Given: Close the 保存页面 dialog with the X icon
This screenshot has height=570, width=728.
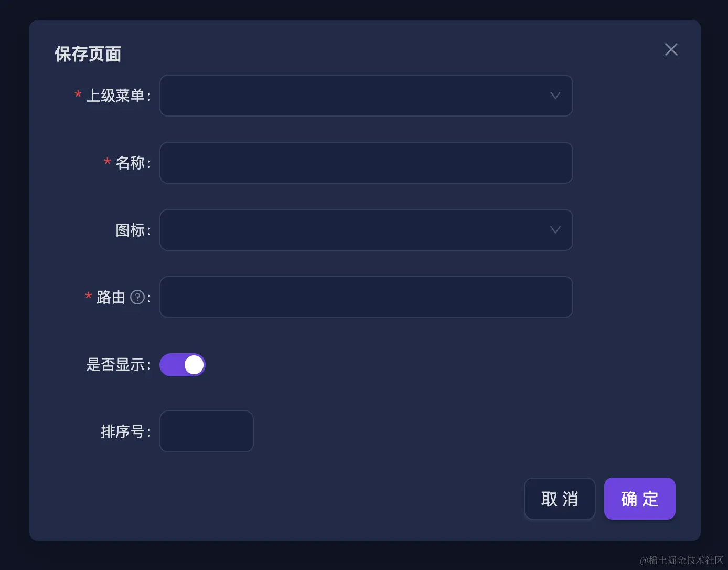Looking at the screenshot, I should [671, 49].
